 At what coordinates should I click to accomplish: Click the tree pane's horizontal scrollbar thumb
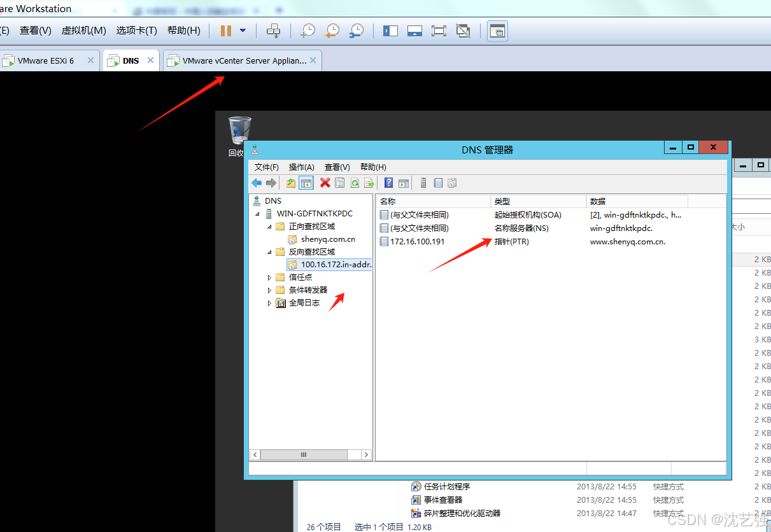click(x=304, y=454)
